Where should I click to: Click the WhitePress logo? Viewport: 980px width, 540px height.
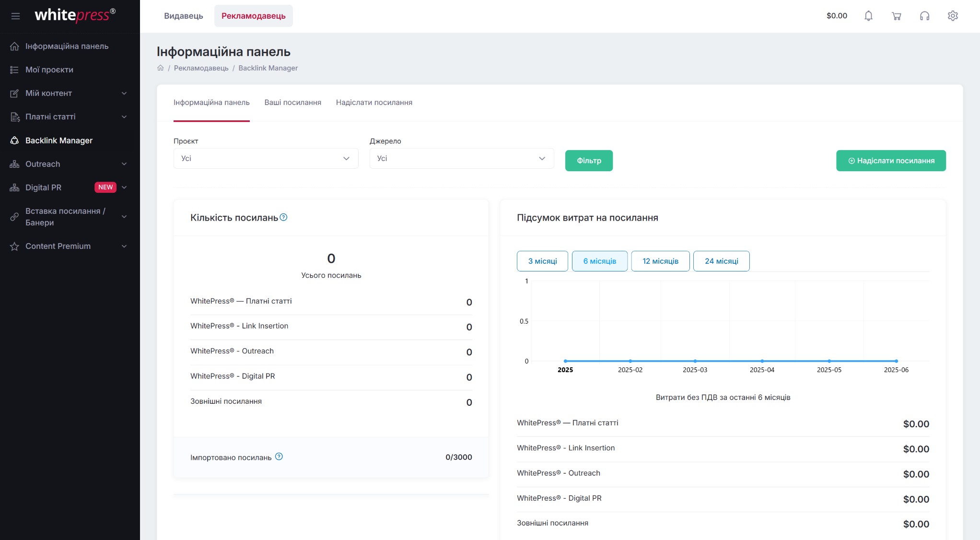pyautogui.click(x=75, y=15)
